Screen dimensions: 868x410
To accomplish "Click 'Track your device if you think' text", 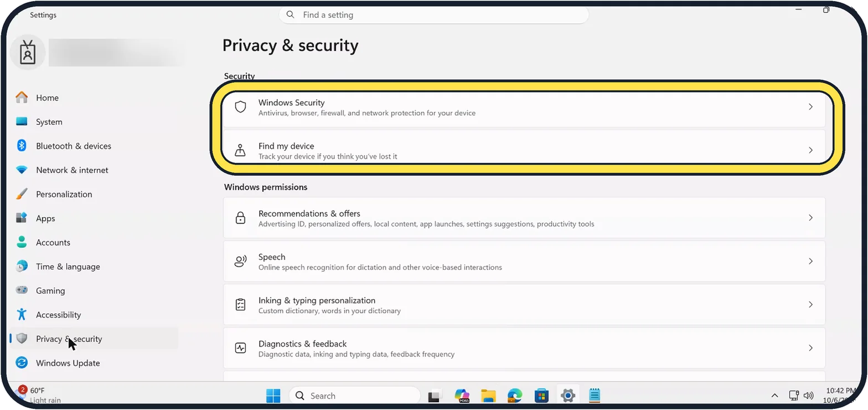I will coord(328,156).
